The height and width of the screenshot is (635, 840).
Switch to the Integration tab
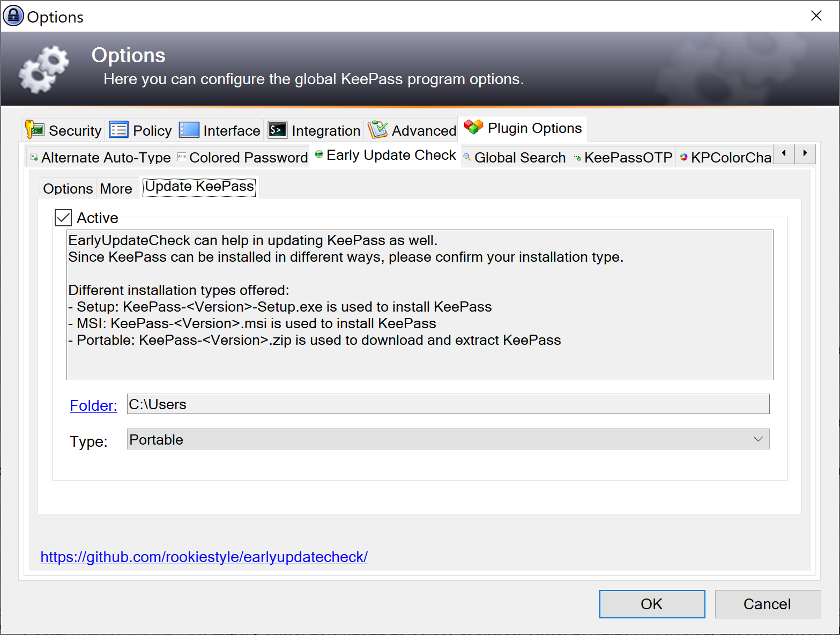[x=314, y=130]
